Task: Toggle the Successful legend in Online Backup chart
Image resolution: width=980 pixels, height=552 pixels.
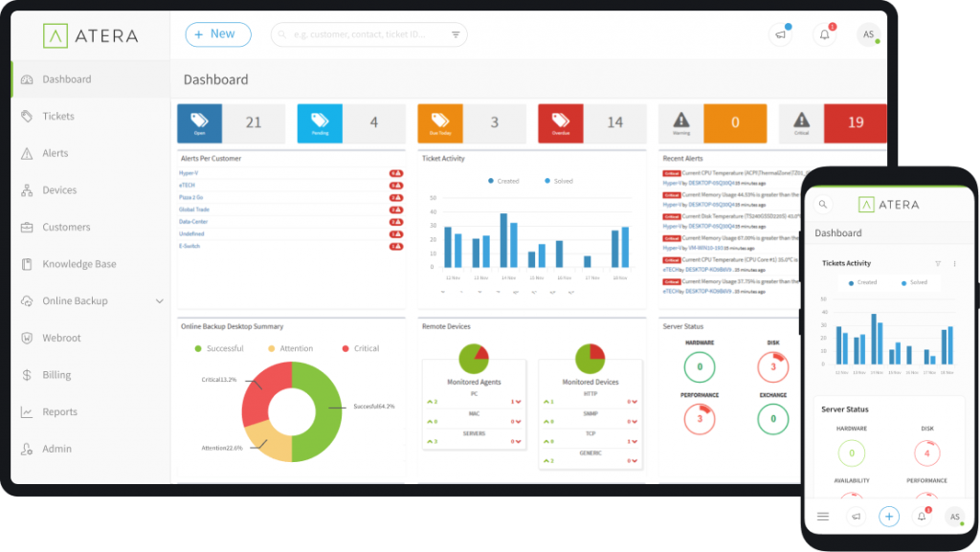Action: (219, 348)
